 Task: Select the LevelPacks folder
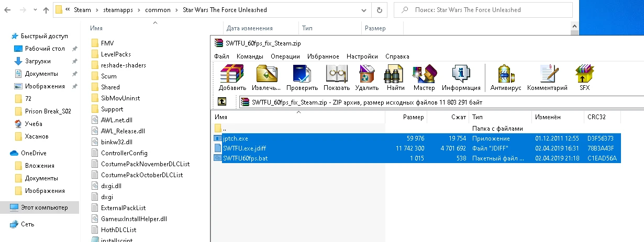coord(110,54)
